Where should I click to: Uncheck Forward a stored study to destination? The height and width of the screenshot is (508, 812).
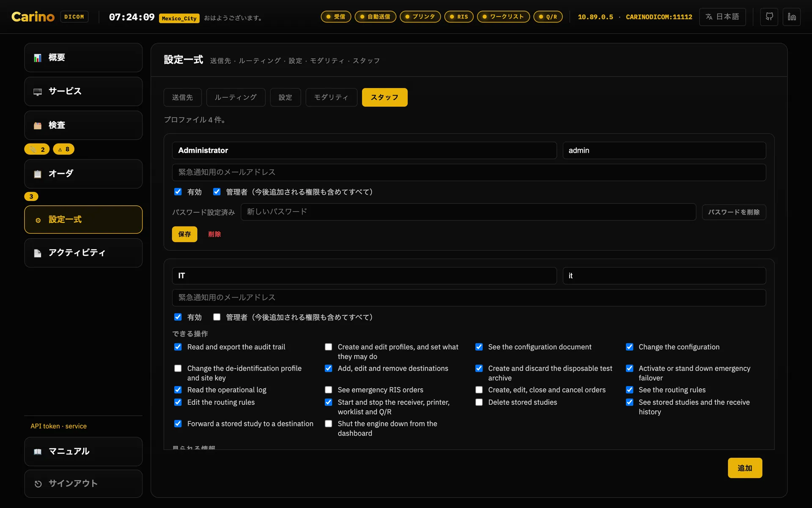coord(178,424)
